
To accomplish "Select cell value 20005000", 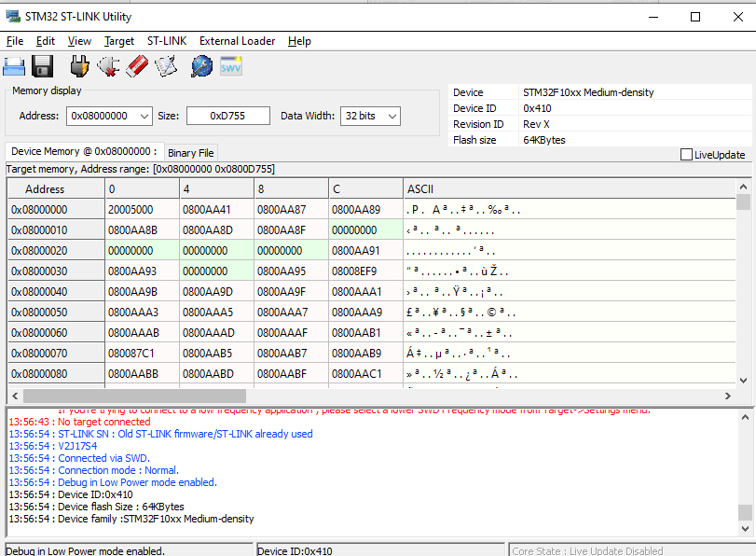I will tap(142, 210).
